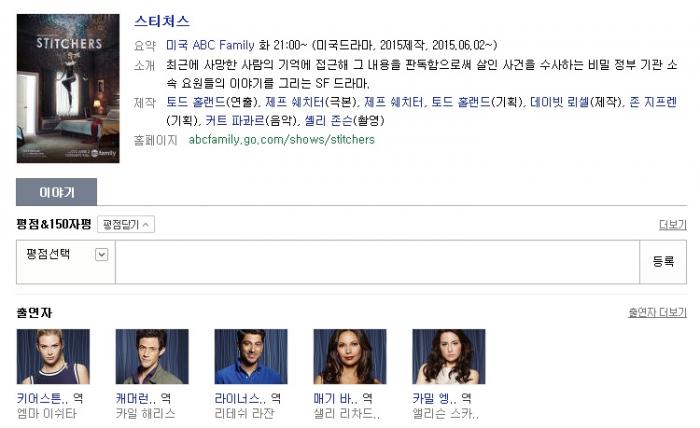Open the 평점선택 rating dropdown
The width and height of the screenshot is (700, 428).
pos(66,254)
